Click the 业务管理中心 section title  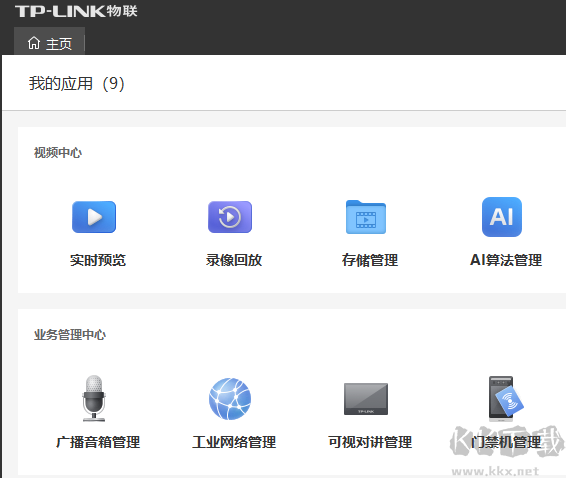click(x=70, y=335)
